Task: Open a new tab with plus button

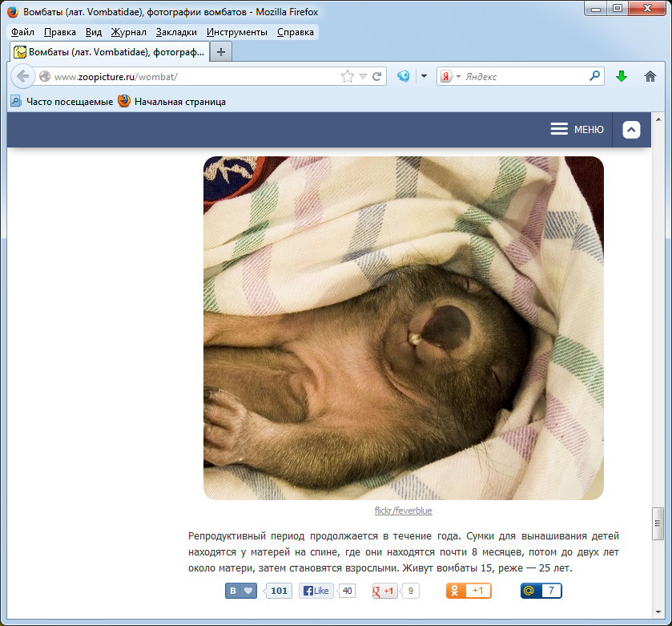Action: click(x=221, y=51)
